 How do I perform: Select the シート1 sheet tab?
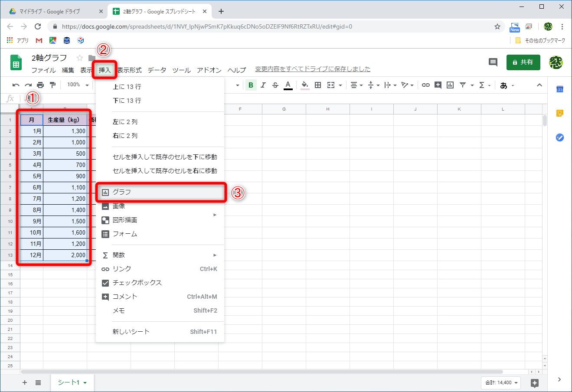point(72,382)
